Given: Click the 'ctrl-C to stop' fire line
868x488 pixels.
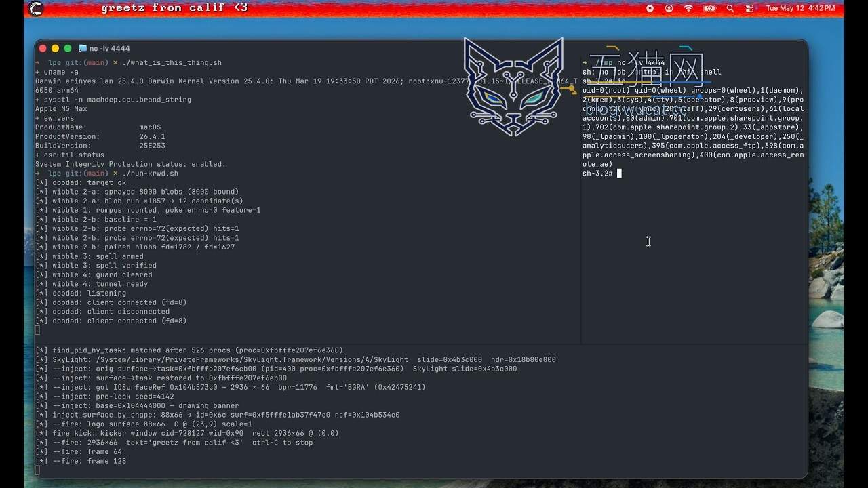Looking at the screenshot, I should (x=174, y=443).
